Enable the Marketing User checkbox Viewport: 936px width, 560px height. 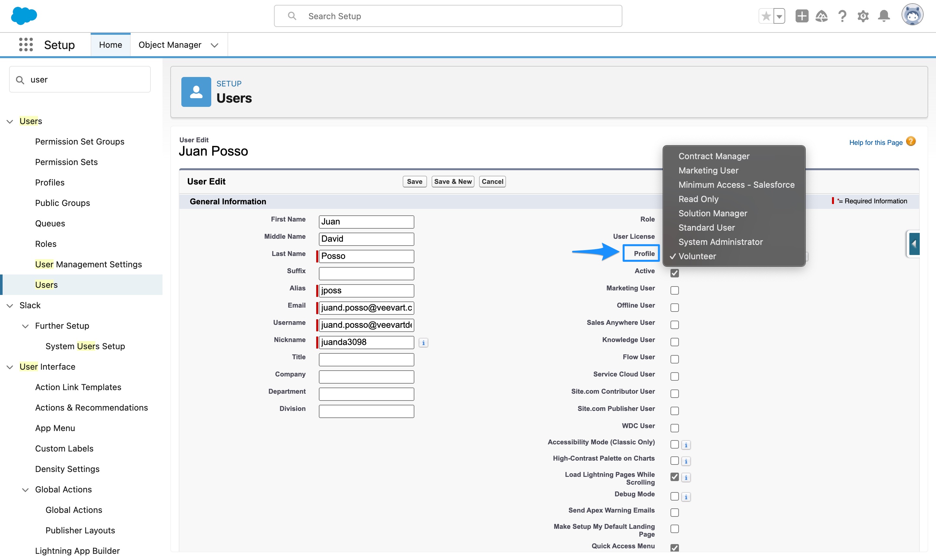tap(674, 290)
